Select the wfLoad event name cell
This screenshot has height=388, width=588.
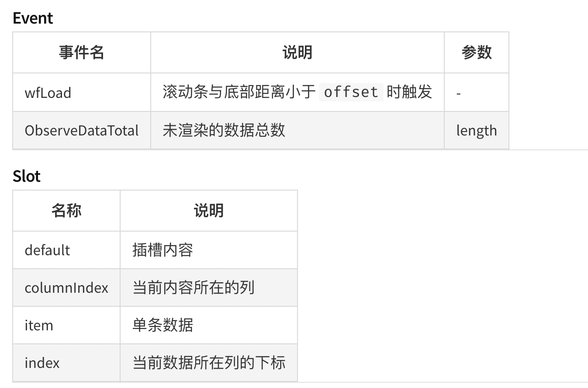coord(82,92)
